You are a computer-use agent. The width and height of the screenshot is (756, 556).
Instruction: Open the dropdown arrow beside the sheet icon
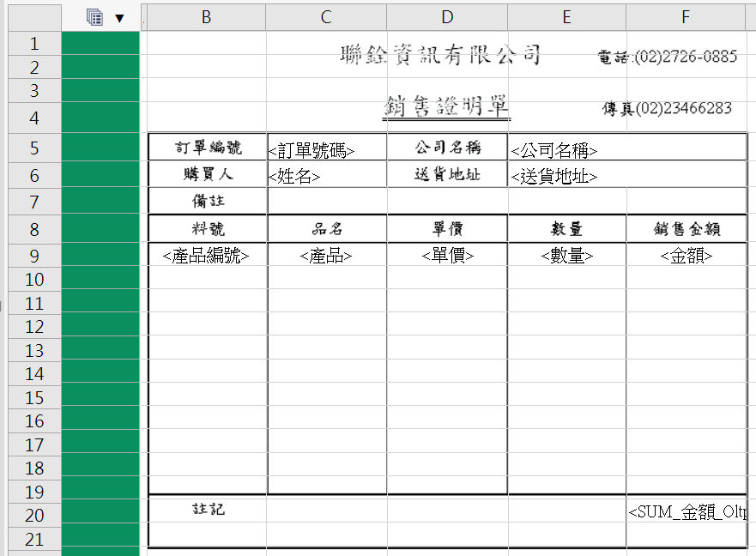pos(119,18)
